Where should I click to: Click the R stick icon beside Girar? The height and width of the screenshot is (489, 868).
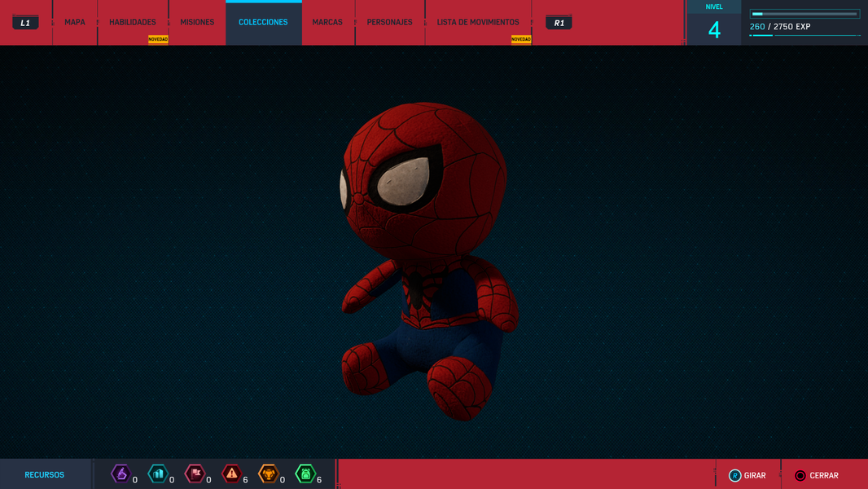click(734, 476)
